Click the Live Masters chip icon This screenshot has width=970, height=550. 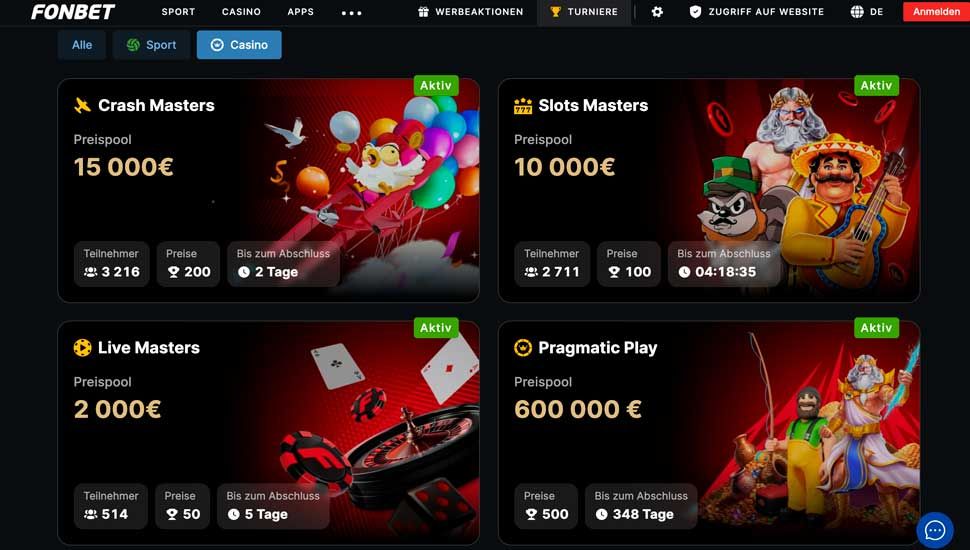pos(82,348)
